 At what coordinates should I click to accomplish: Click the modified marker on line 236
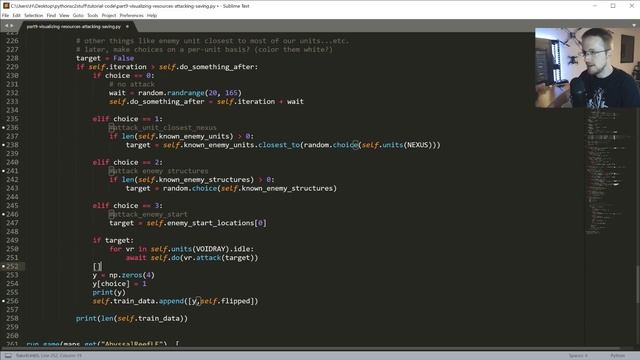pyautogui.click(x=4, y=128)
